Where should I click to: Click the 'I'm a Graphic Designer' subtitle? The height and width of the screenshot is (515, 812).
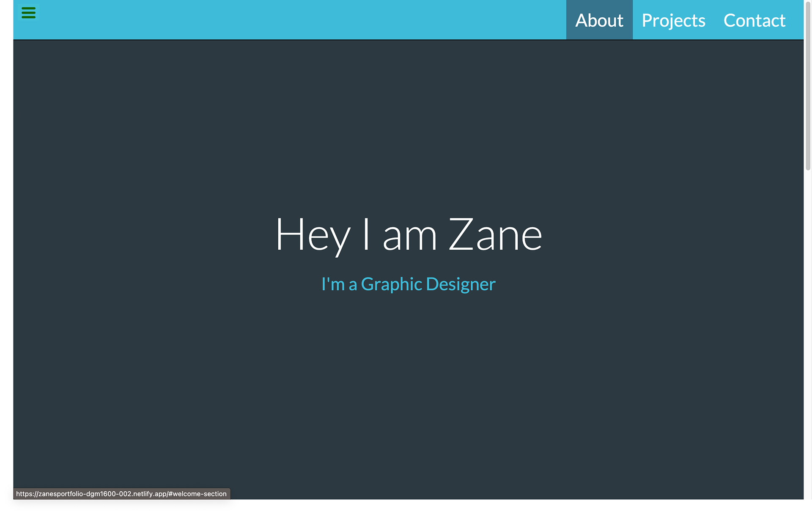[408, 284]
